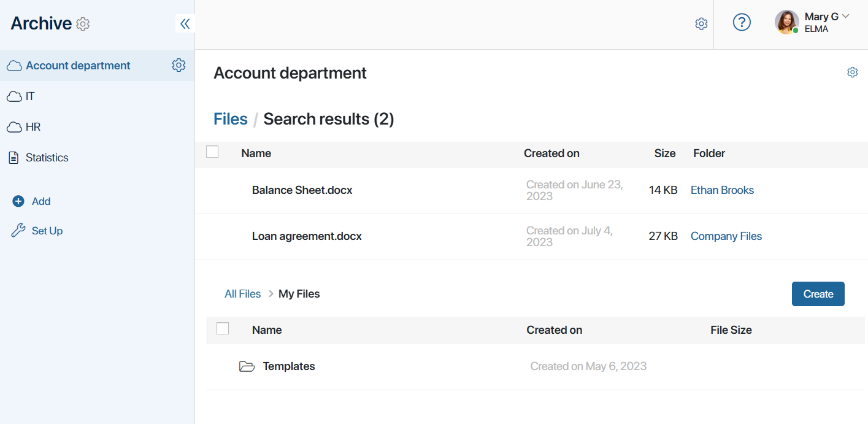Screen dimensions: 868x424
Task: Click Created on July 4, 2023 cell
Action: click(570, 236)
